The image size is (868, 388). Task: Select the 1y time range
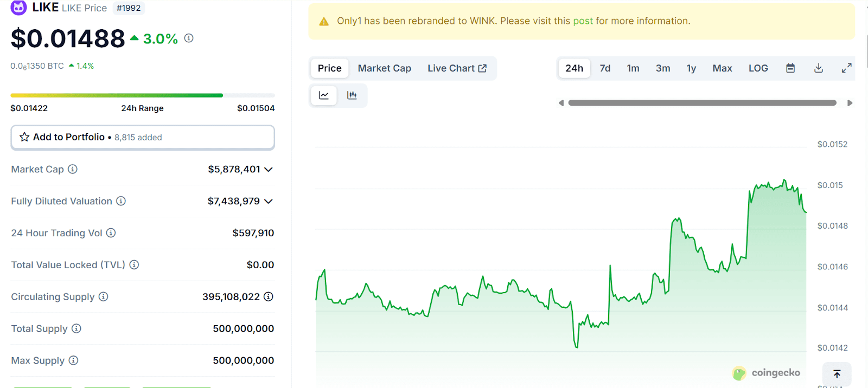tap(691, 68)
